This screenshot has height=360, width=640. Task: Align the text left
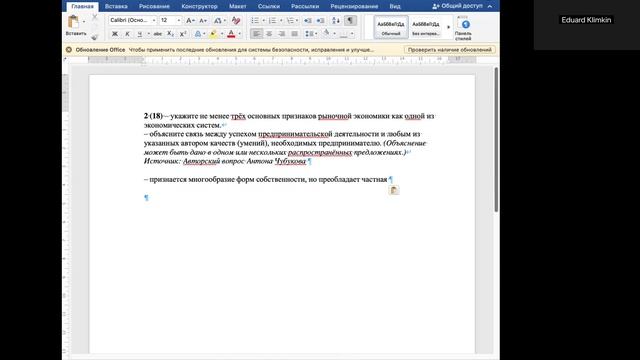[256, 34]
